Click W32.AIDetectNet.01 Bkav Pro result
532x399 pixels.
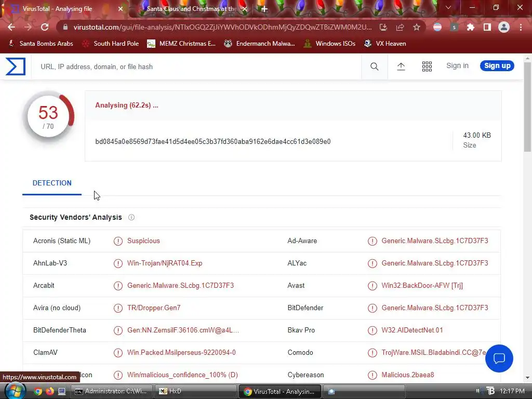(412, 330)
